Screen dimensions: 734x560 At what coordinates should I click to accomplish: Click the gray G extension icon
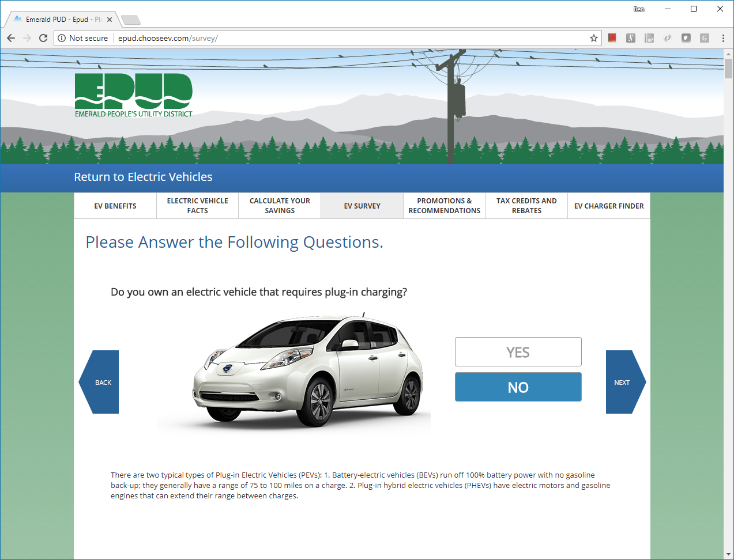click(704, 38)
